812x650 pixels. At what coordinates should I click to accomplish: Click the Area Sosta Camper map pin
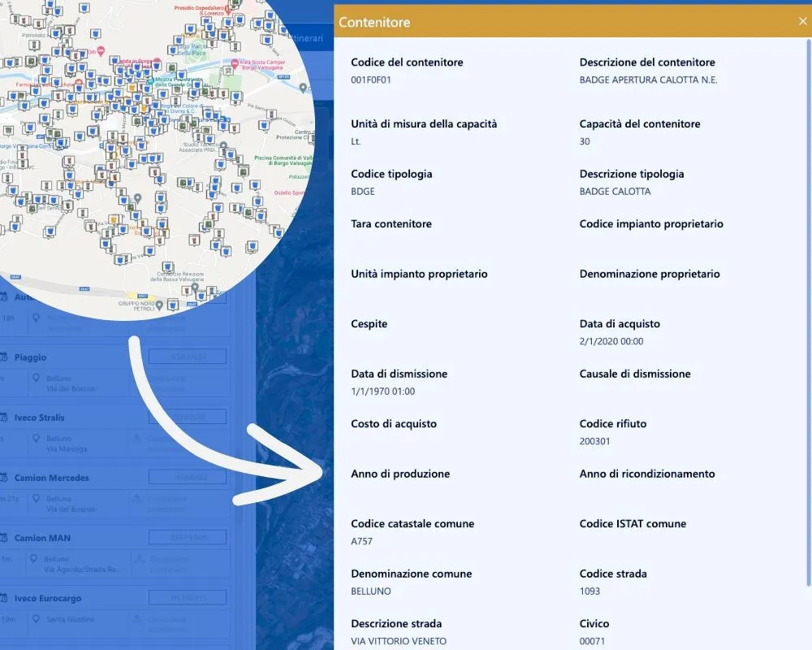coord(235,62)
